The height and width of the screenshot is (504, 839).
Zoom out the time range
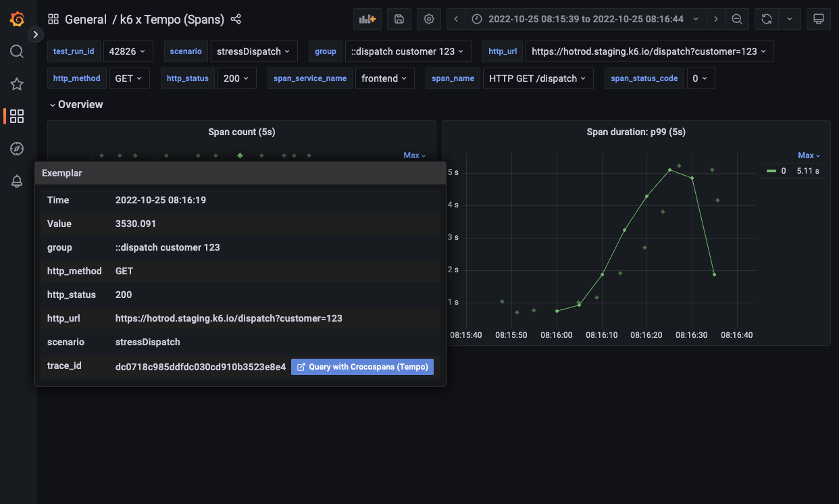737,19
